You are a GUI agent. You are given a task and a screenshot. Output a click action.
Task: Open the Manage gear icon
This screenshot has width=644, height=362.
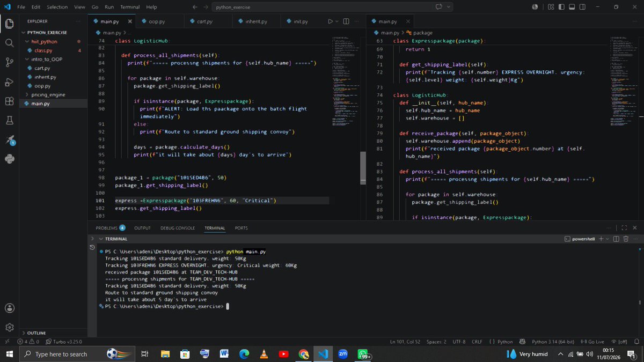(x=9, y=327)
